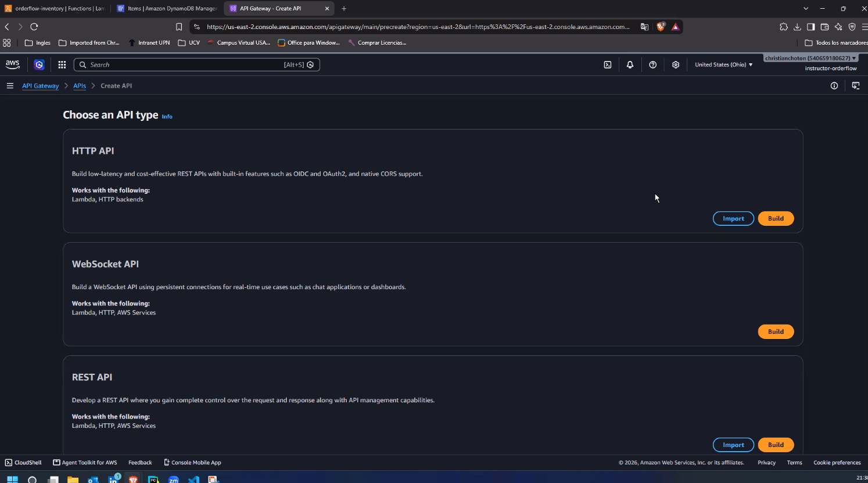Focus the AWS console Search field
This screenshot has width=868, height=483.
(x=197, y=64)
